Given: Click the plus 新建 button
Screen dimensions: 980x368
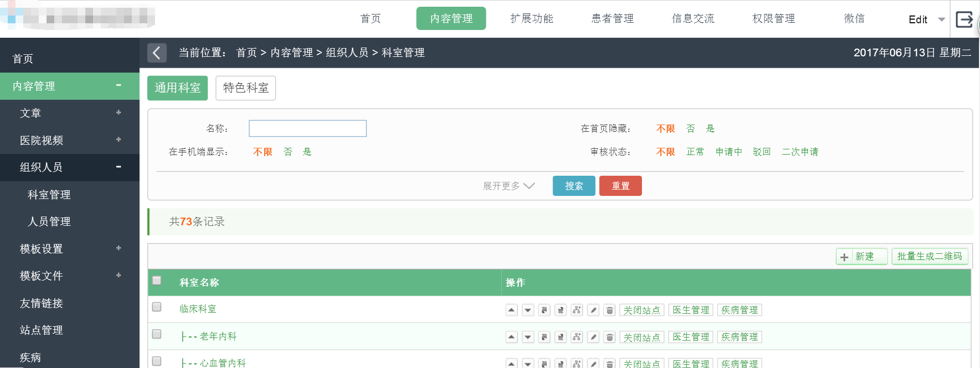Looking at the screenshot, I should pyautogui.click(x=861, y=256).
